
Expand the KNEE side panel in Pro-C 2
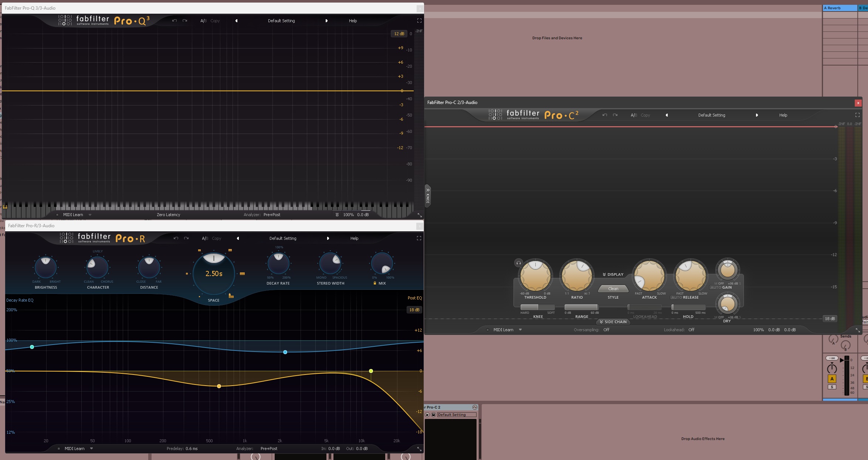coord(428,196)
